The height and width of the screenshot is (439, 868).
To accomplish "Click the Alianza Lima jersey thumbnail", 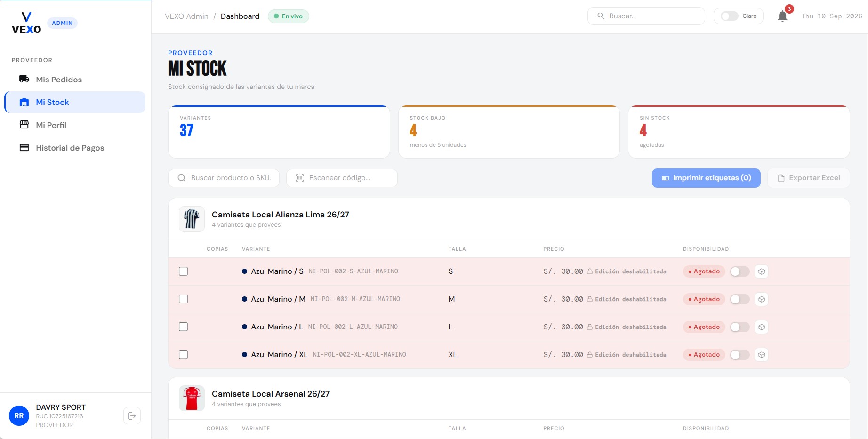I will [192, 219].
